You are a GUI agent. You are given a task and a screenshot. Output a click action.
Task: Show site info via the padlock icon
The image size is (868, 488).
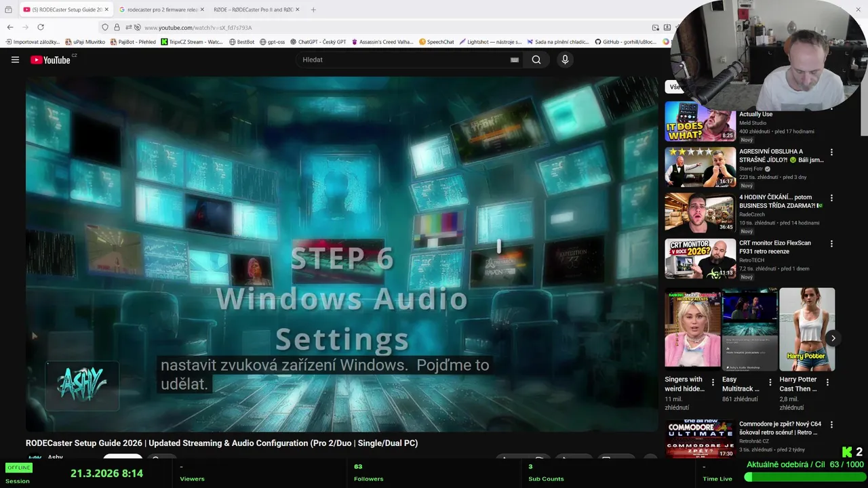click(117, 27)
